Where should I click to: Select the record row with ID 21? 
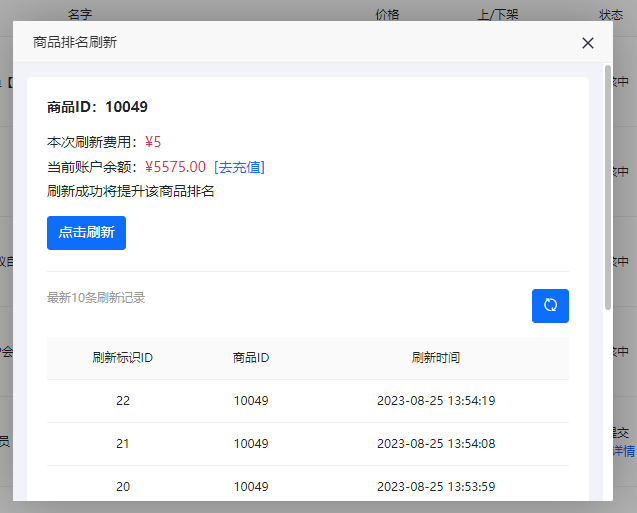123,444
